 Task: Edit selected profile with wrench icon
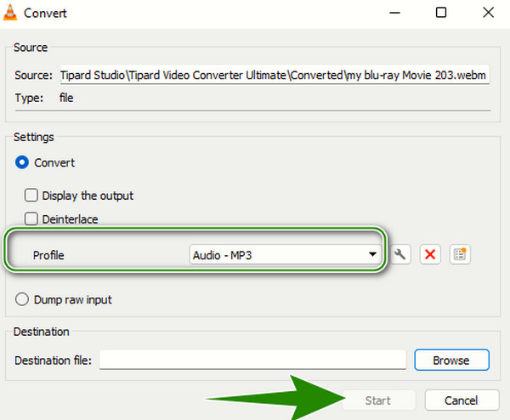tap(400, 254)
